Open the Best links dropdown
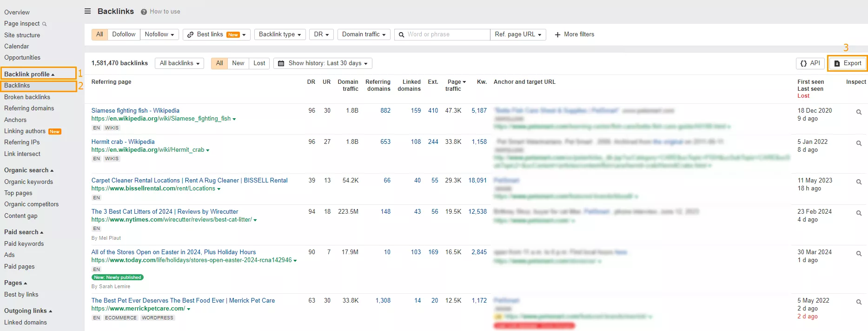The height and width of the screenshot is (331, 868). pos(217,34)
